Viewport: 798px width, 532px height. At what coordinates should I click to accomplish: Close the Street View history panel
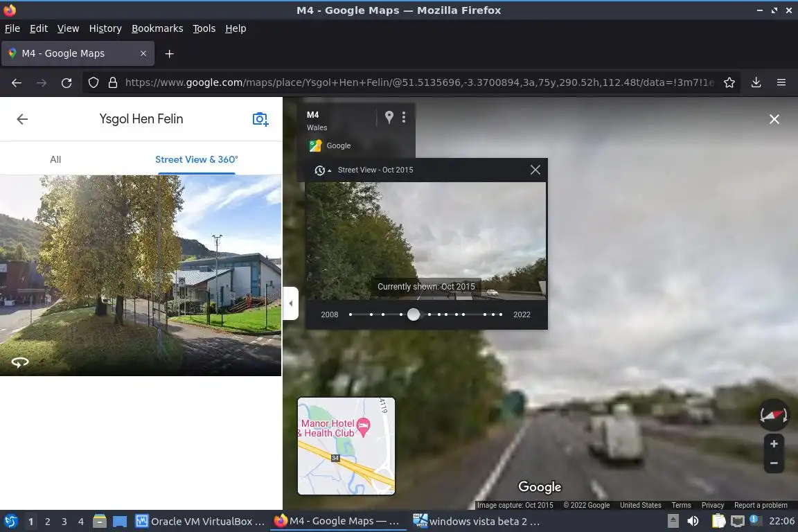(x=535, y=170)
